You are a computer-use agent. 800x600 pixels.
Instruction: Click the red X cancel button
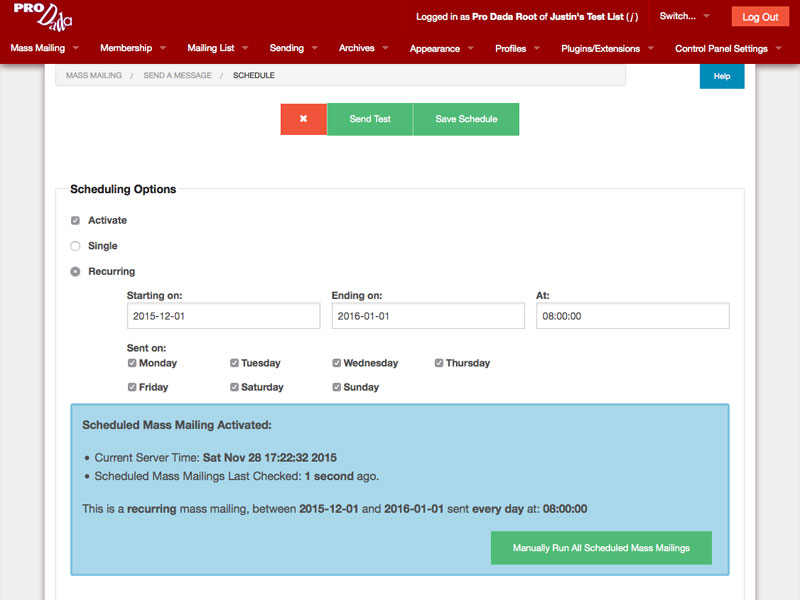(x=303, y=119)
